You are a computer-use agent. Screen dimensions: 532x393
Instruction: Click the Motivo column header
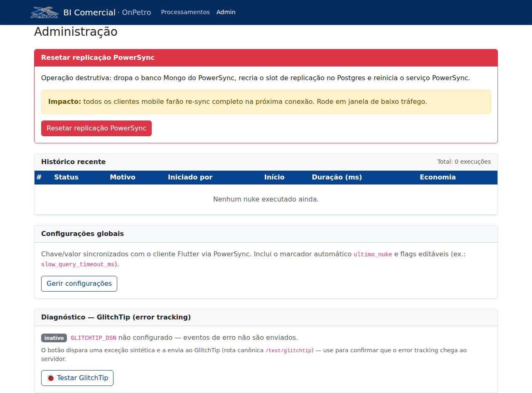click(x=123, y=177)
